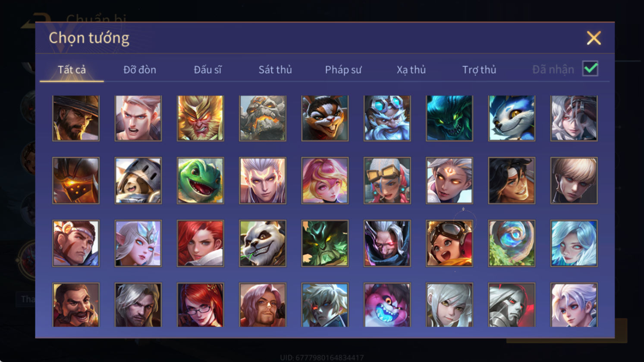Choose the green chameleon hero portrait
Image resolution: width=644 pixels, height=362 pixels.
[x=200, y=181]
